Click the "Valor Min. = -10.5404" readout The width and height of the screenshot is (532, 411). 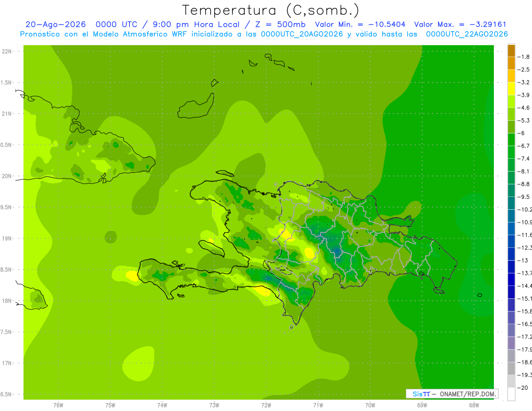(x=360, y=24)
